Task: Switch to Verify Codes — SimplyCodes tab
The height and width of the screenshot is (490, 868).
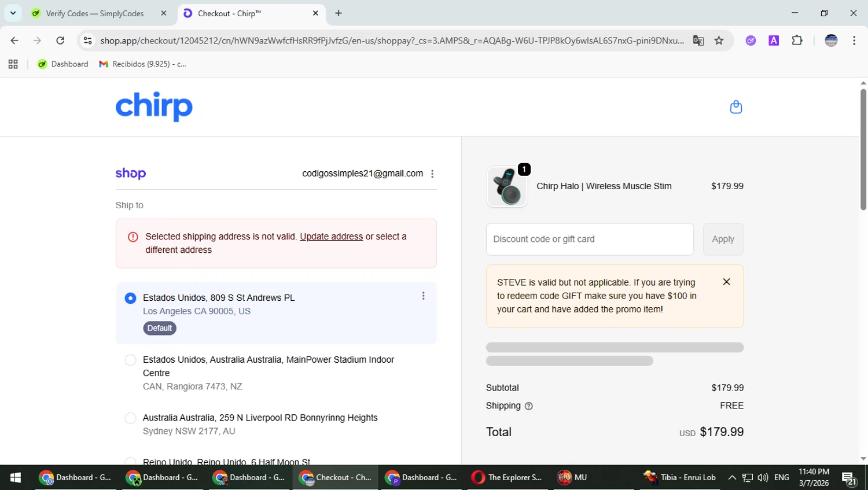Action: click(95, 13)
